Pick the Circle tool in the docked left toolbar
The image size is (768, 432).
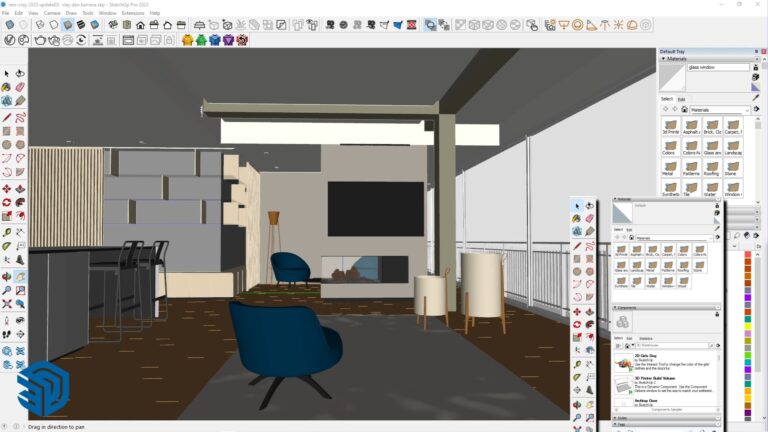[6, 145]
